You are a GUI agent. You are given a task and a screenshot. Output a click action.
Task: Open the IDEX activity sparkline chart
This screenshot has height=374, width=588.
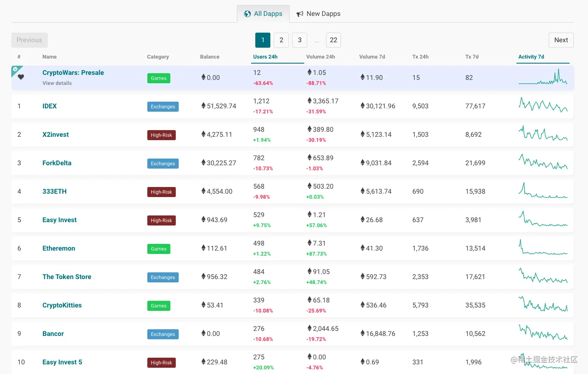[x=543, y=105]
